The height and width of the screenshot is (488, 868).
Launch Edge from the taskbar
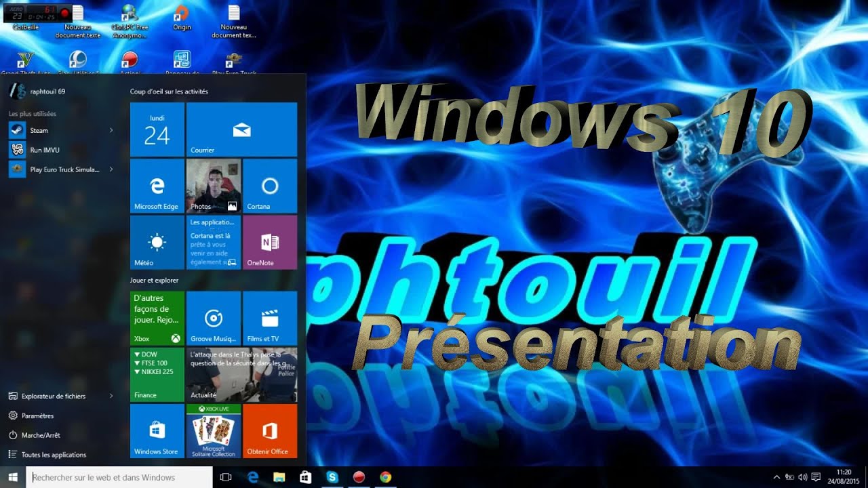point(253,477)
